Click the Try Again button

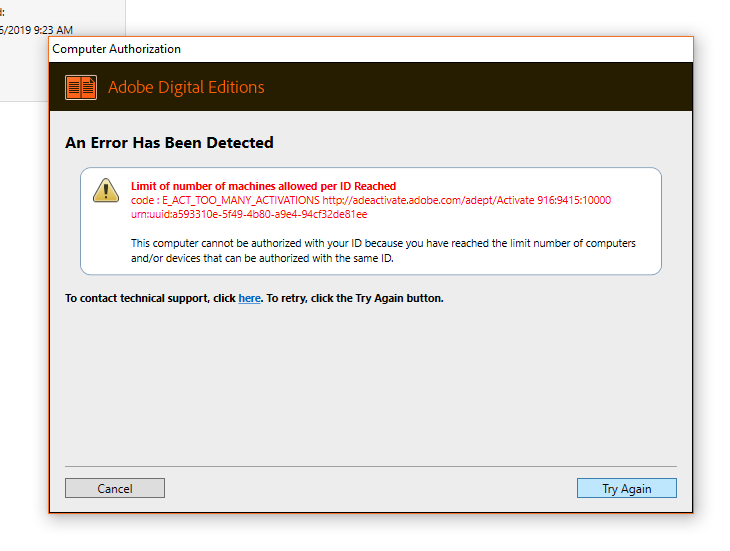click(x=627, y=488)
